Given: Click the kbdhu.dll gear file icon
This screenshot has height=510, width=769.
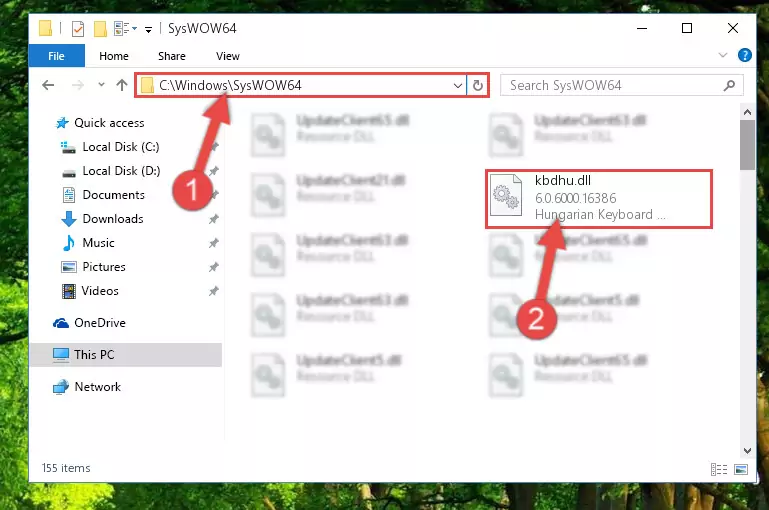Looking at the screenshot, I should pos(506,195).
